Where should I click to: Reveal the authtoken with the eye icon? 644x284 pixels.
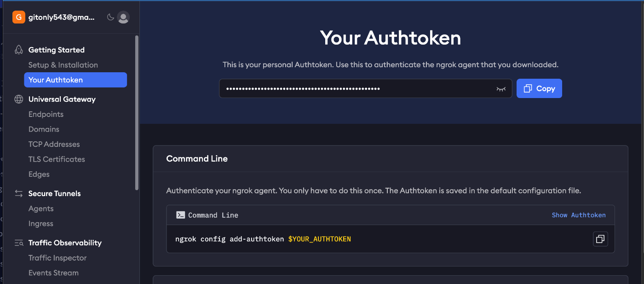501,89
